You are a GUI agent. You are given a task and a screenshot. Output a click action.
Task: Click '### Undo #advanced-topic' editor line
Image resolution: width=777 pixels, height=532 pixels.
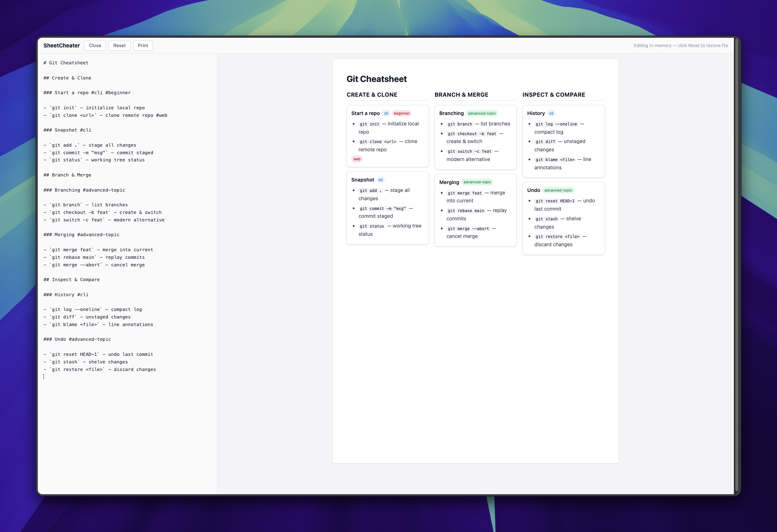coord(77,339)
